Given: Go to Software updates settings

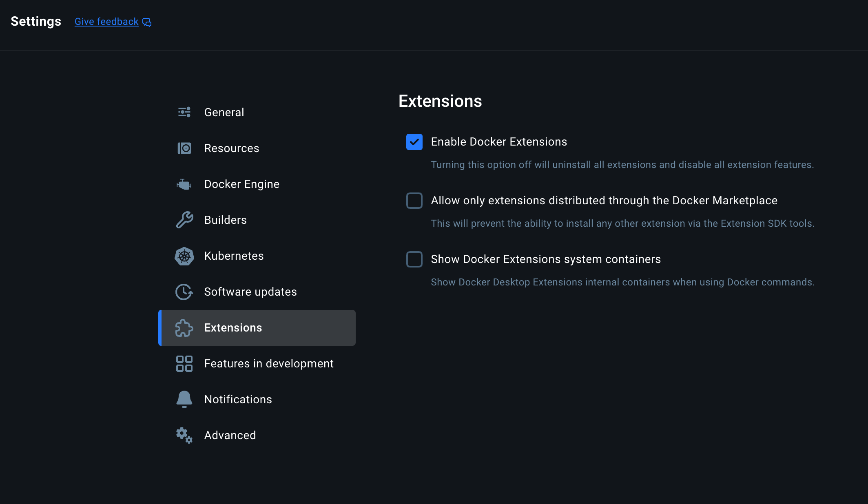Looking at the screenshot, I should [250, 292].
